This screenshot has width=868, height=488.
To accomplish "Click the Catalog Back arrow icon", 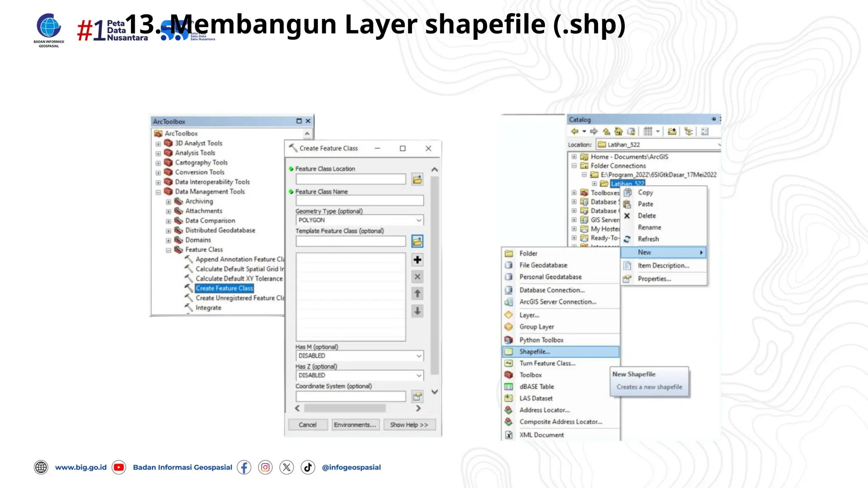I will point(575,131).
